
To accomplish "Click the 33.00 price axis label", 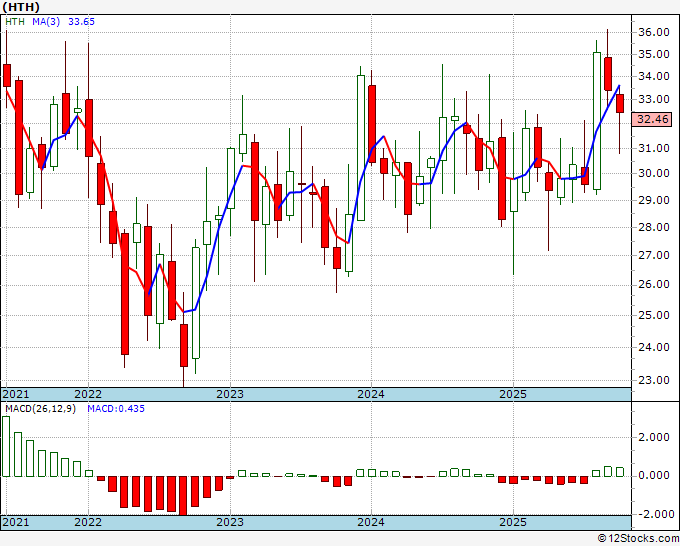I will point(654,99).
